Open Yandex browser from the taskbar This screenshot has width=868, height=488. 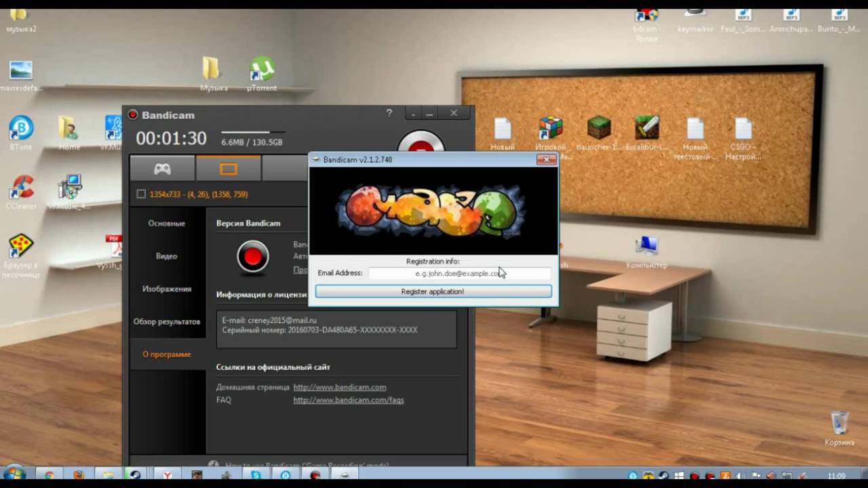(167, 475)
